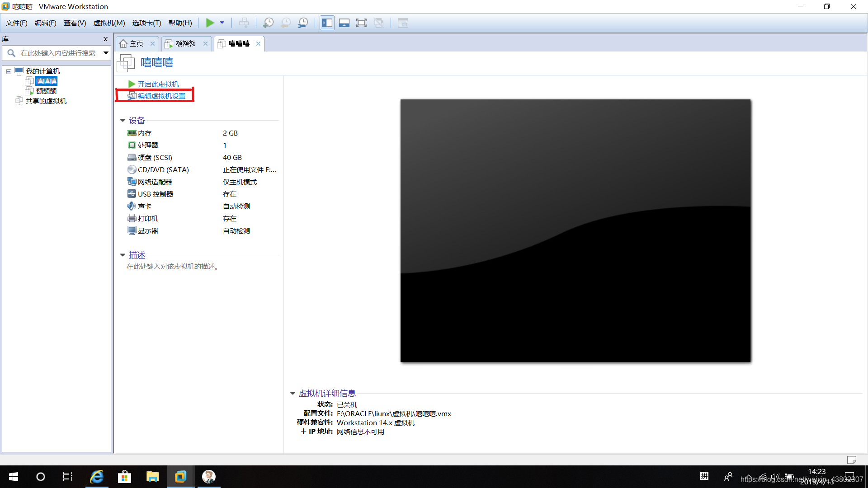Click the message log icon in status bar

[852, 460]
